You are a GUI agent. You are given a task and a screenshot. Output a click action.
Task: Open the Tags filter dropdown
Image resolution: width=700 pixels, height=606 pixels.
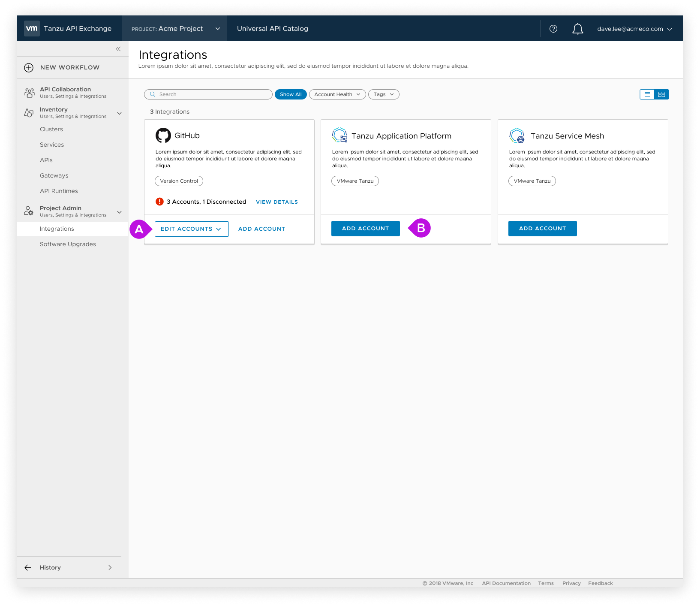(384, 94)
